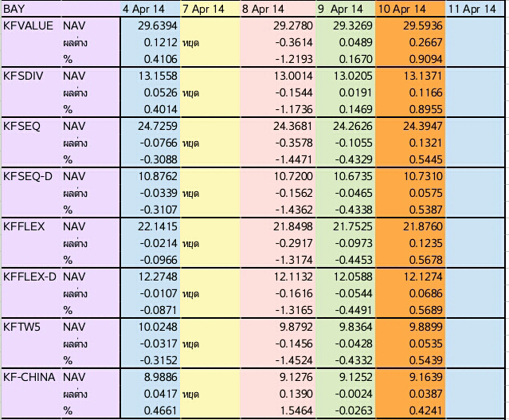Click KFSDIV NAV value 13.0014
509x420 pixels.
[x=293, y=76]
